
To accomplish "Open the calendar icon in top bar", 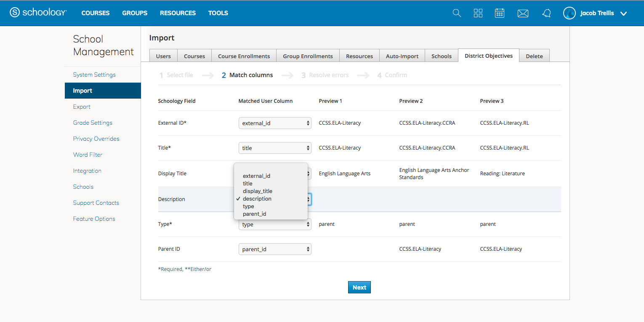I will tap(500, 13).
